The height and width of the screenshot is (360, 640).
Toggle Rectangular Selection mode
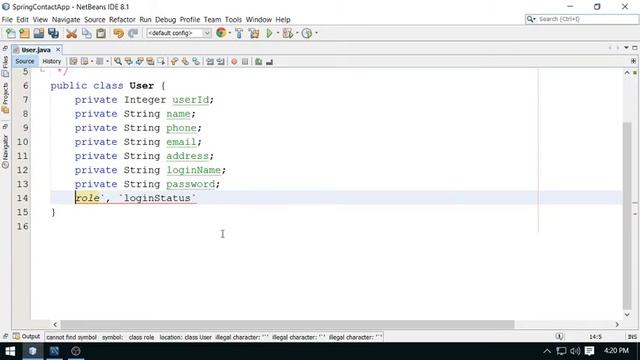point(161,62)
